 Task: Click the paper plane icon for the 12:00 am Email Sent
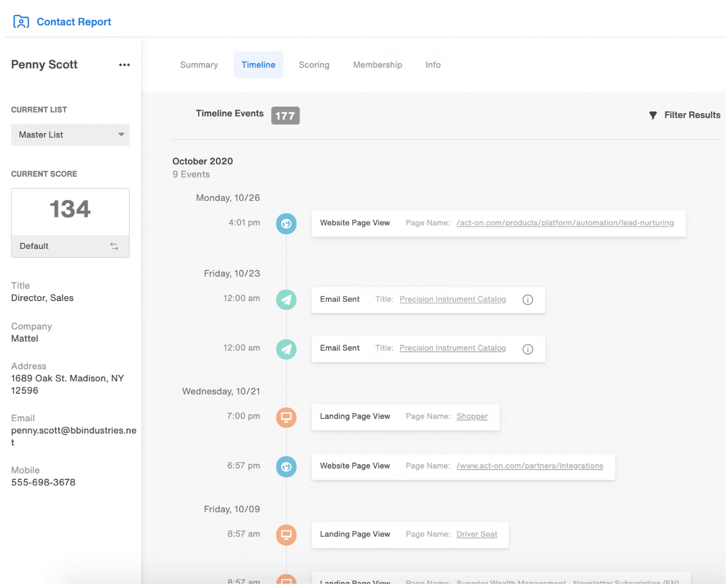(286, 299)
